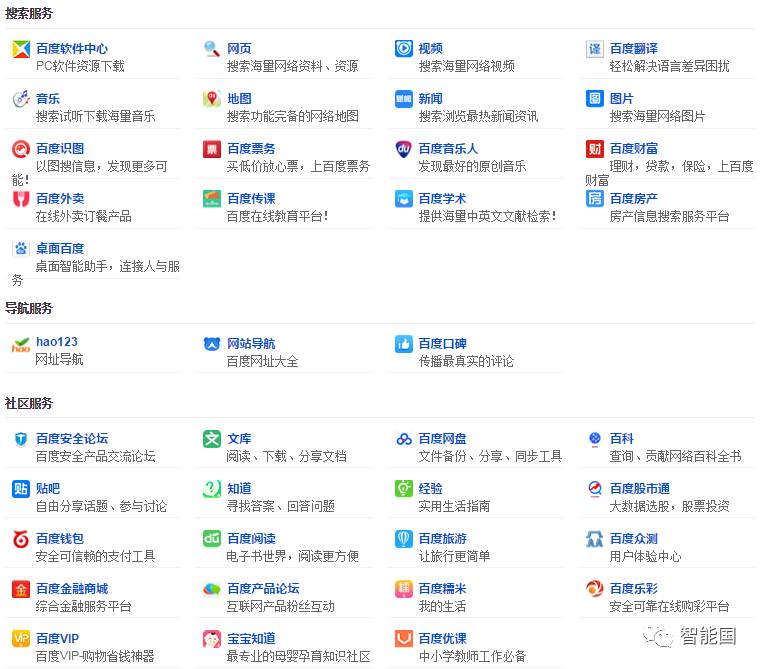Click the 宝宝知道 baby icon

[212, 639]
